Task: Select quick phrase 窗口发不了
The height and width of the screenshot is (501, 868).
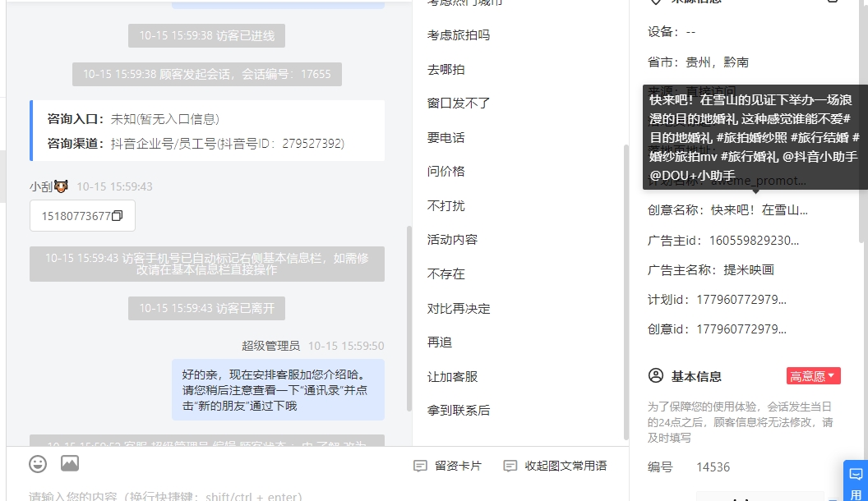Action: click(x=459, y=103)
